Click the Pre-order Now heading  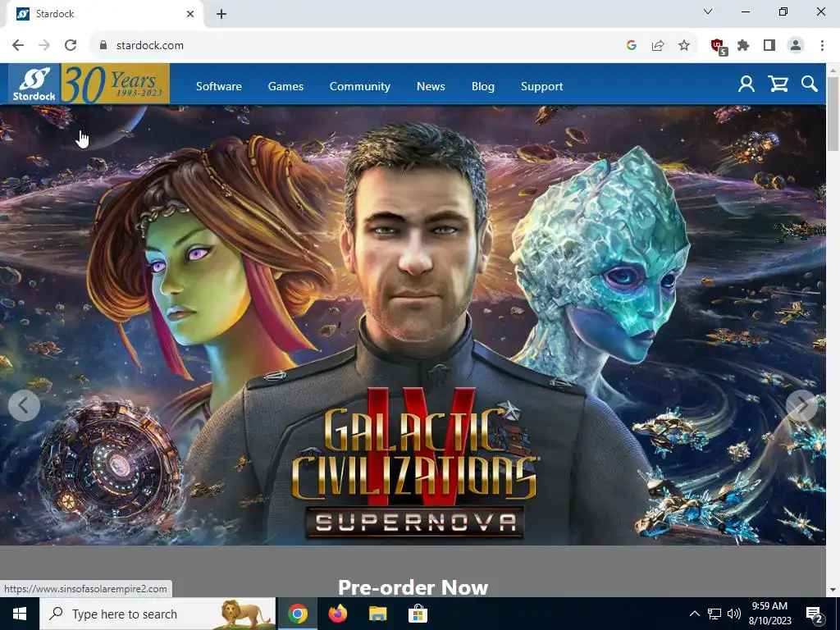click(x=413, y=587)
